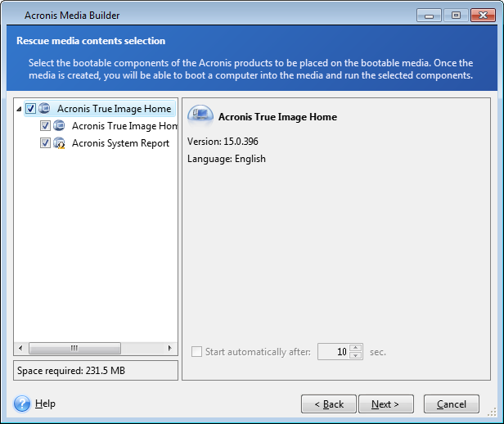Click the horizontal scrollbar thumb in tree panel

74,348
